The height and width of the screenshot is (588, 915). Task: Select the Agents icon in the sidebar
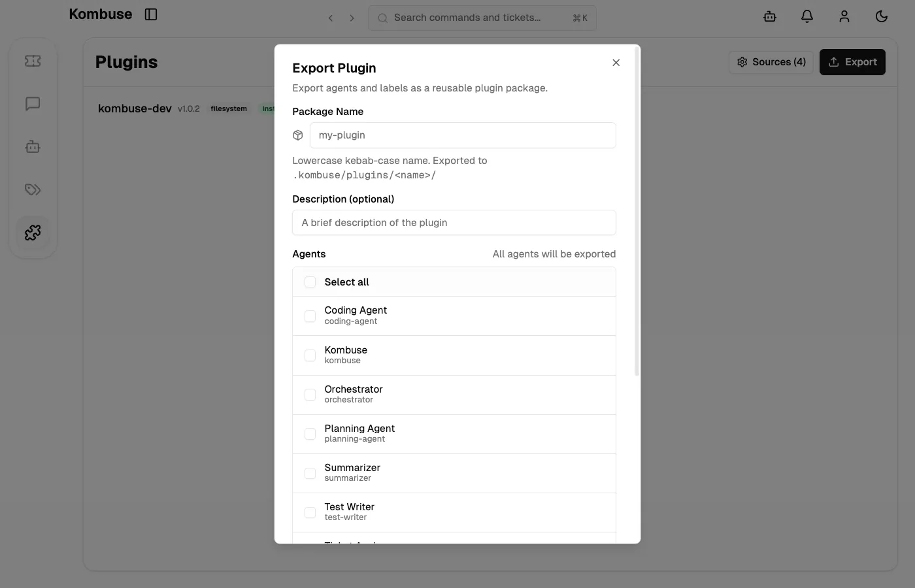coord(31,146)
